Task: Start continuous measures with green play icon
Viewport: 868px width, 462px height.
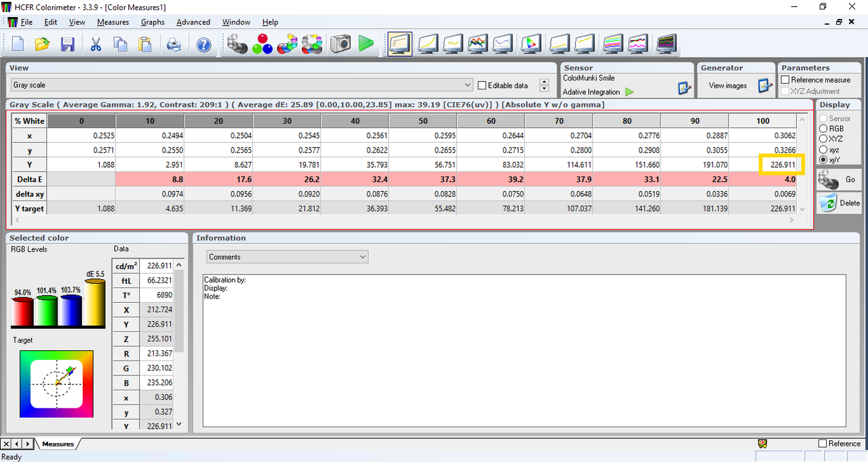Action: pos(366,44)
